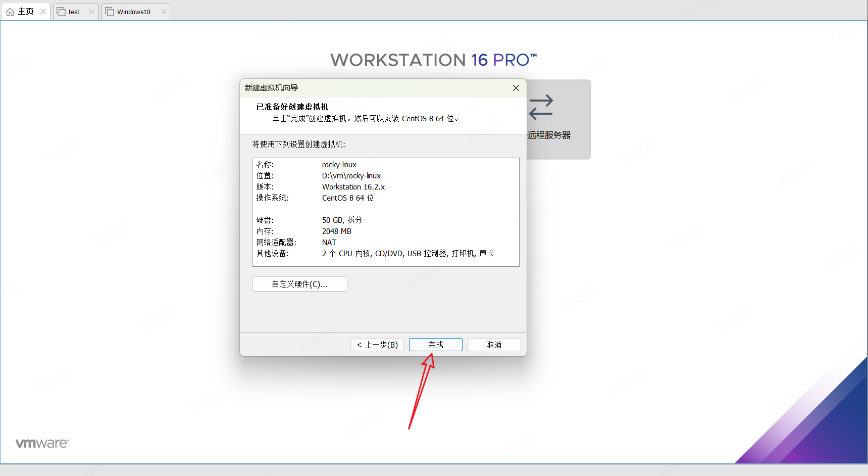868x476 pixels.
Task: Click the 新建虚拟机向导 title bar text
Action: click(x=272, y=88)
